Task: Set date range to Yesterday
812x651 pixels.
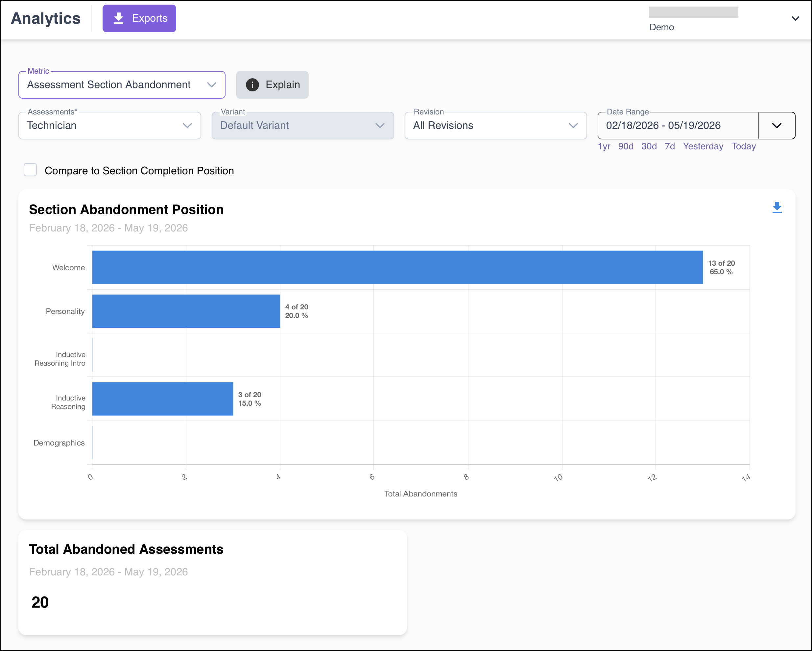Action: 703,146
